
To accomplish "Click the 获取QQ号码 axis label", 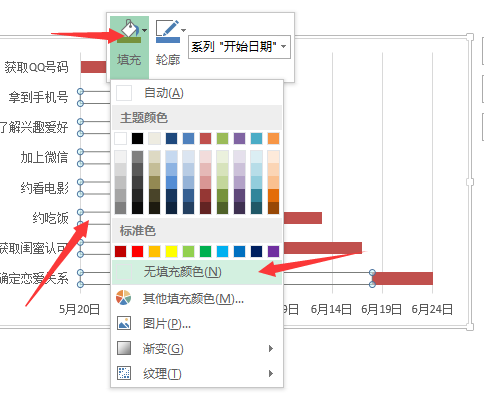I will [x=36, y=67].
